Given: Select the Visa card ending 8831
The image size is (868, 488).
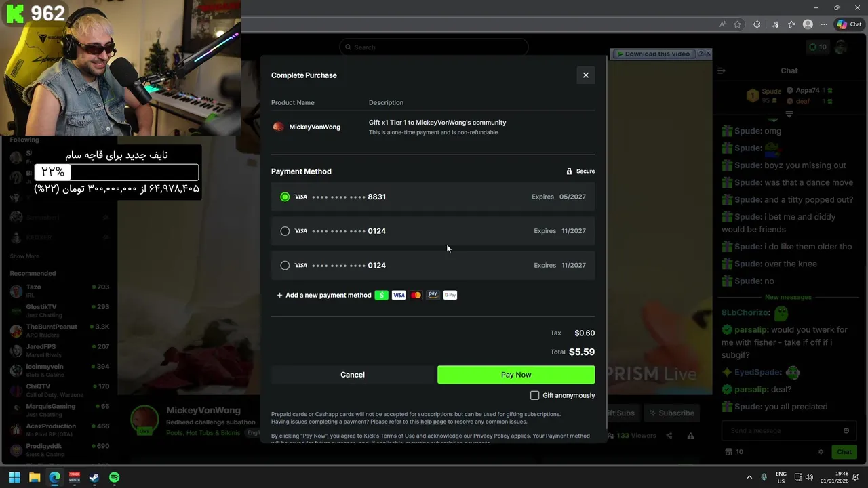Looking at the screenshot, I should [433, 197].
